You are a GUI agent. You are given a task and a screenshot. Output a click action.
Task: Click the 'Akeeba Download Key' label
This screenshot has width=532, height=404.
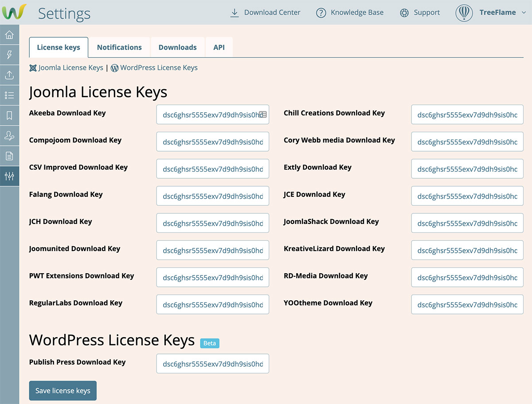[67, 113]
